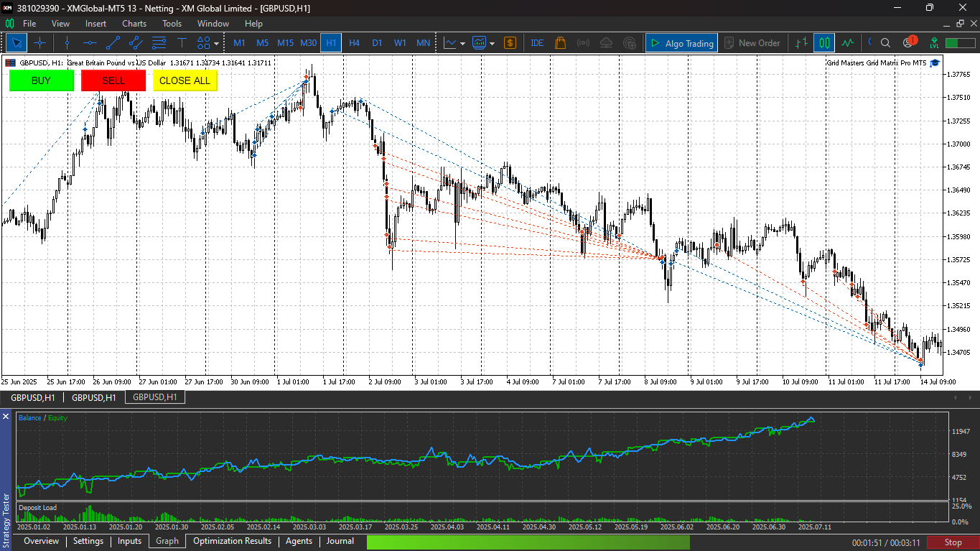The image size is (980, 551).
Task: Open the Charts menu
Action: point(134,24)
